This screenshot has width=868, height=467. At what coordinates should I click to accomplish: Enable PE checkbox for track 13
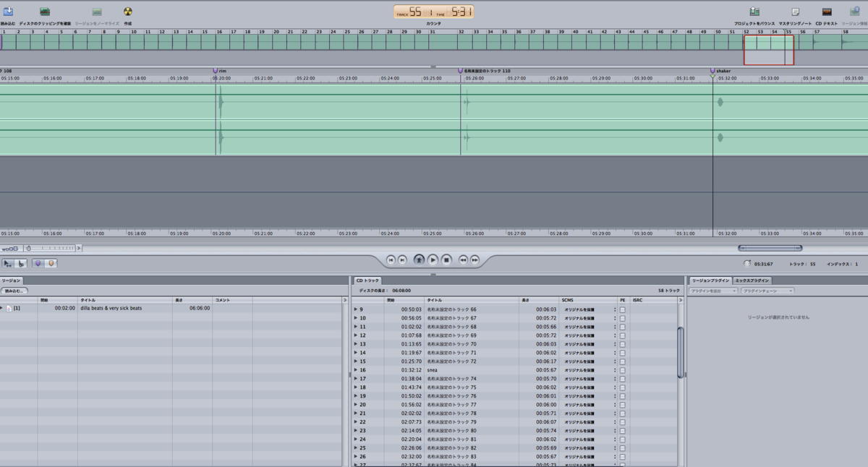pyautogui.click(x=622, y=344)
